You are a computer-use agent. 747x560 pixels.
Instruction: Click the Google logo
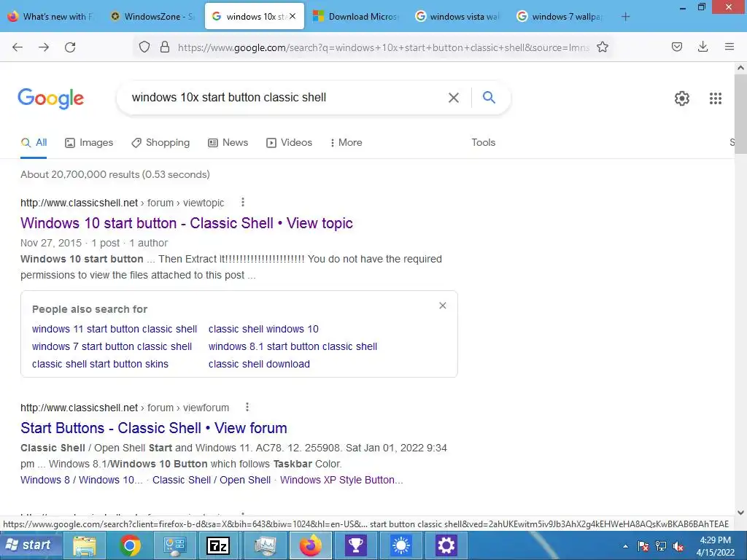50,98
